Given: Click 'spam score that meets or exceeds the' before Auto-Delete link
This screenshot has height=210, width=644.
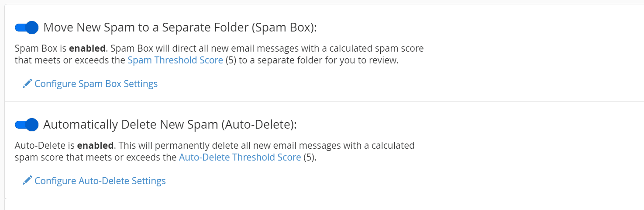Looking at the screenshot, I should pos(96,157).
